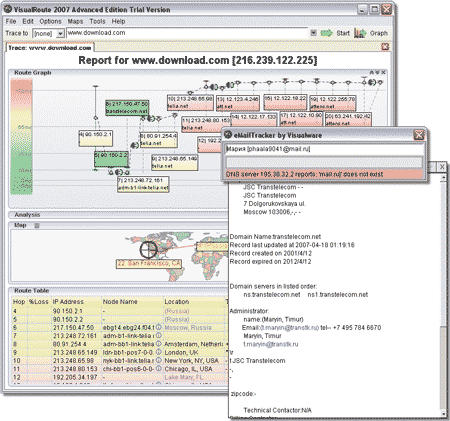Open the info icon for 80.91.254.4 row

(159, 344)
